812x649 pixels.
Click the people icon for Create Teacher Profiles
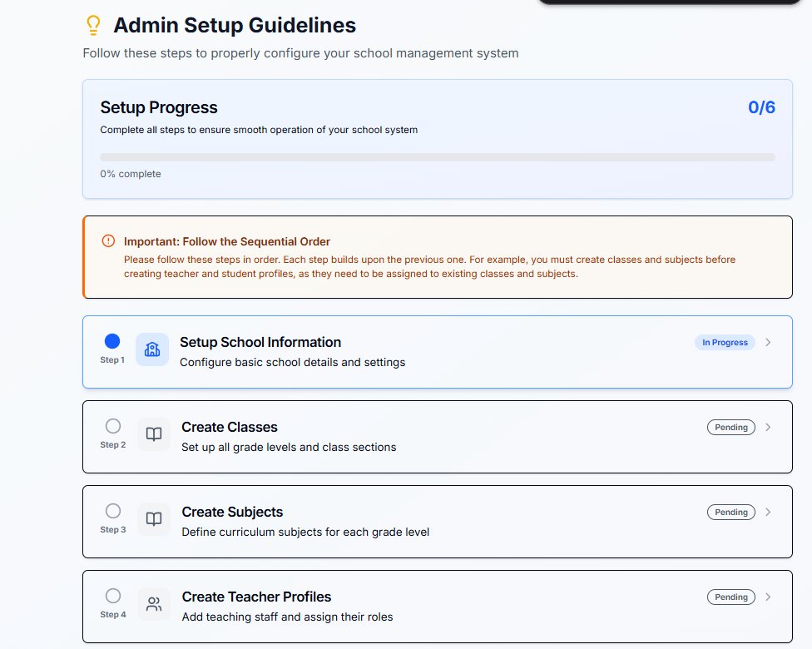tap(154, 604)
